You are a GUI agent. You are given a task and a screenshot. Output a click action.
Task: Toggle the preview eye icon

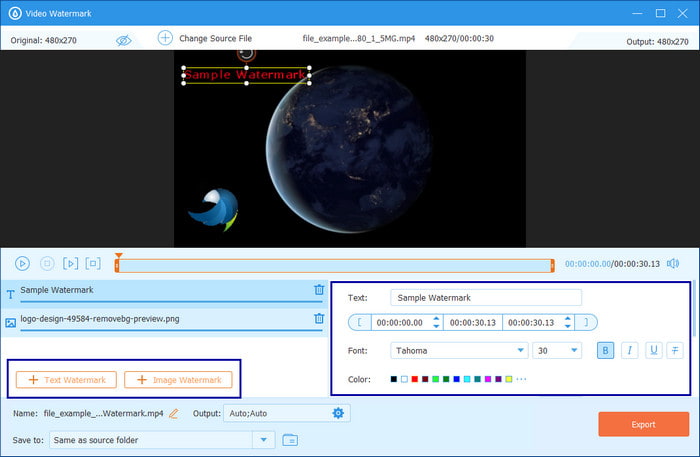(124, 40)
